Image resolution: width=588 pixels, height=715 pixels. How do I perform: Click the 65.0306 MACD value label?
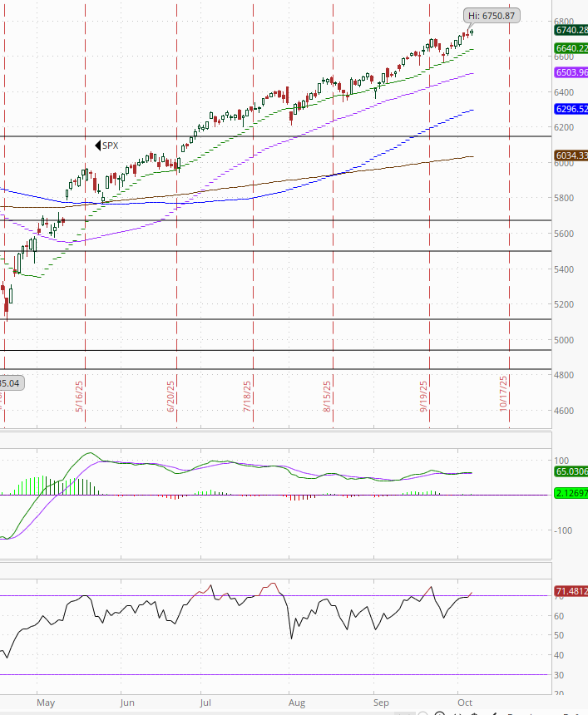[x=571, y=471]
